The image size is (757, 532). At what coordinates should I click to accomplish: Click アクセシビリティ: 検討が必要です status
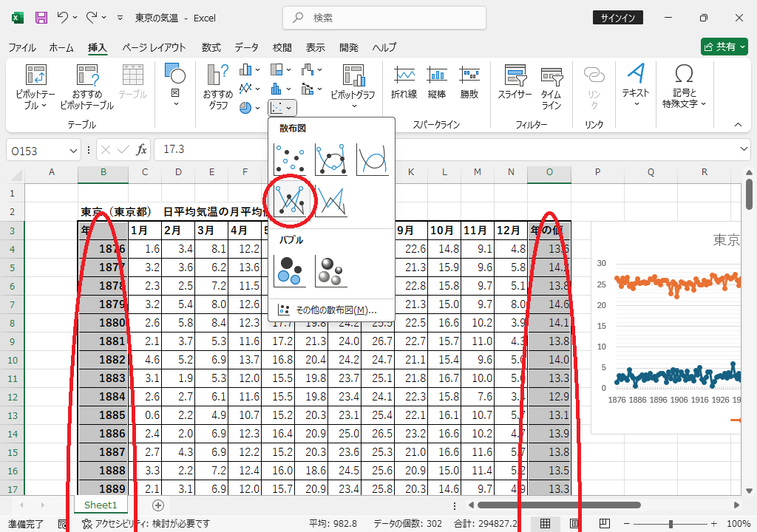click(x=146, y=523)
